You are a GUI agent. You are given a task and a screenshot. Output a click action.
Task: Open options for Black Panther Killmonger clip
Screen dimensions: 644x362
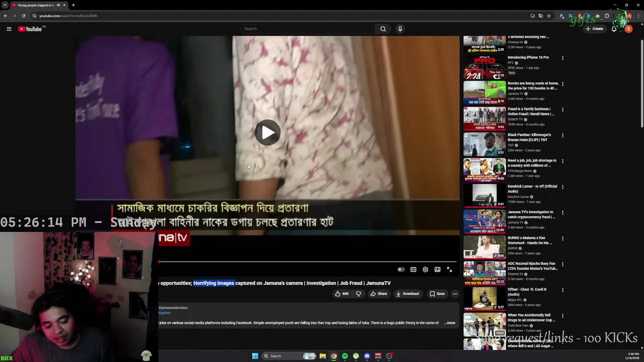(x=562, y=135)
